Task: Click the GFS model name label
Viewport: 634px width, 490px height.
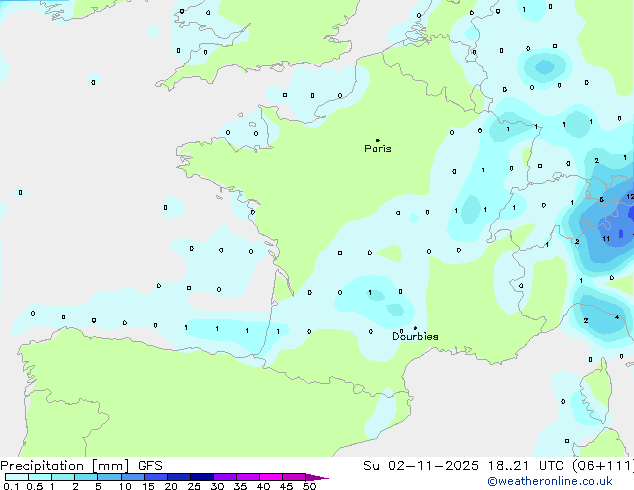Action: pos(150,466)
